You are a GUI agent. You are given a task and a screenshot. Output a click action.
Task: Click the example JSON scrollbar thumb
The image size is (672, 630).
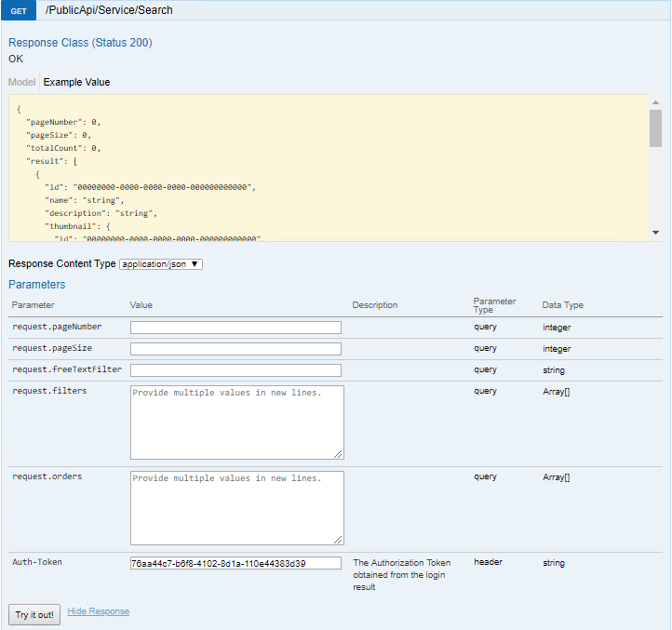655,128
